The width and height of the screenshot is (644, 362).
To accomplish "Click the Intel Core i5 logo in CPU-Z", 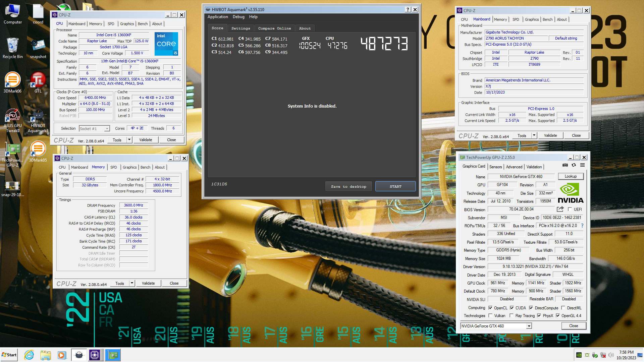I will tap(166, 44).
